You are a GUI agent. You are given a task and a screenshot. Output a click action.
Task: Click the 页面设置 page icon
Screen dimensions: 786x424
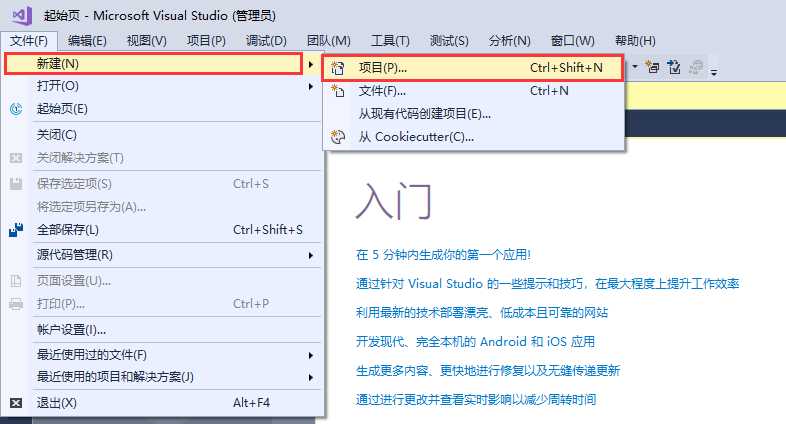(x=16, y=281)
